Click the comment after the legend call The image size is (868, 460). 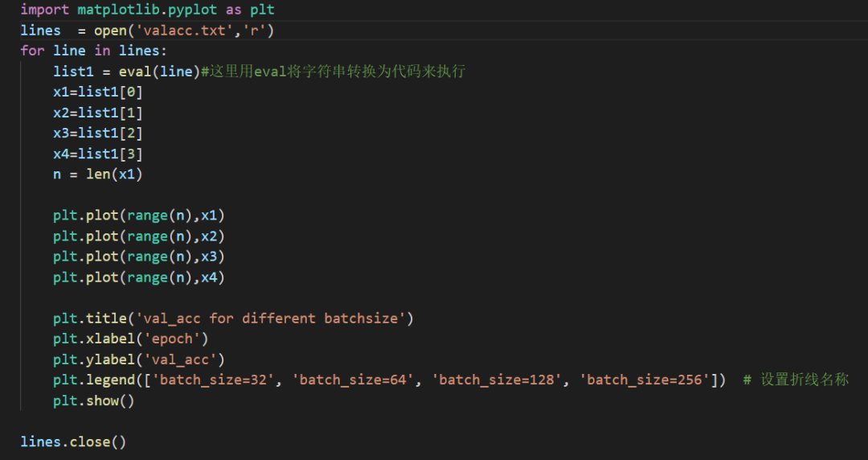pyautogui.click(x=796, y=380)
